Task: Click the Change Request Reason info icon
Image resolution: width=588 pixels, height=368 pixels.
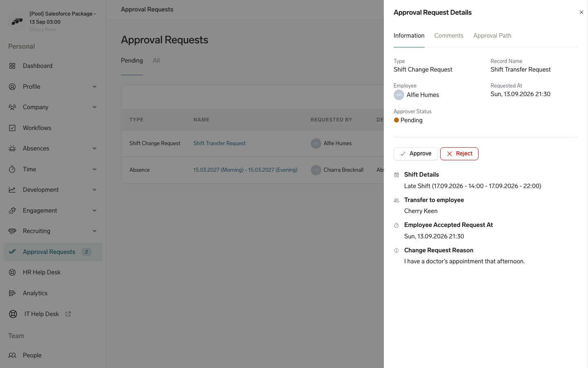Action: click(x=396, y=251)
